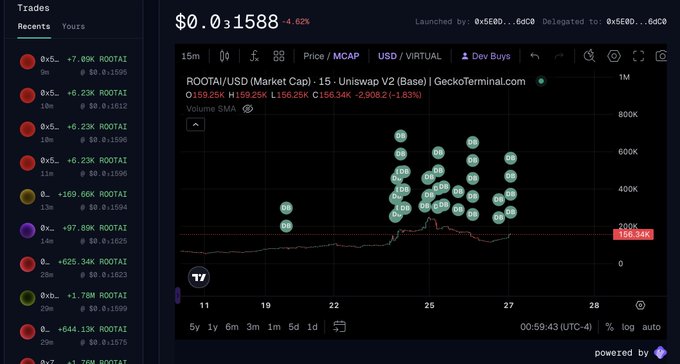The width and height of the screenshot is (680, 364).
Task: Click the leftmost lower DB dev buy marker
Action: pos(286,226)
